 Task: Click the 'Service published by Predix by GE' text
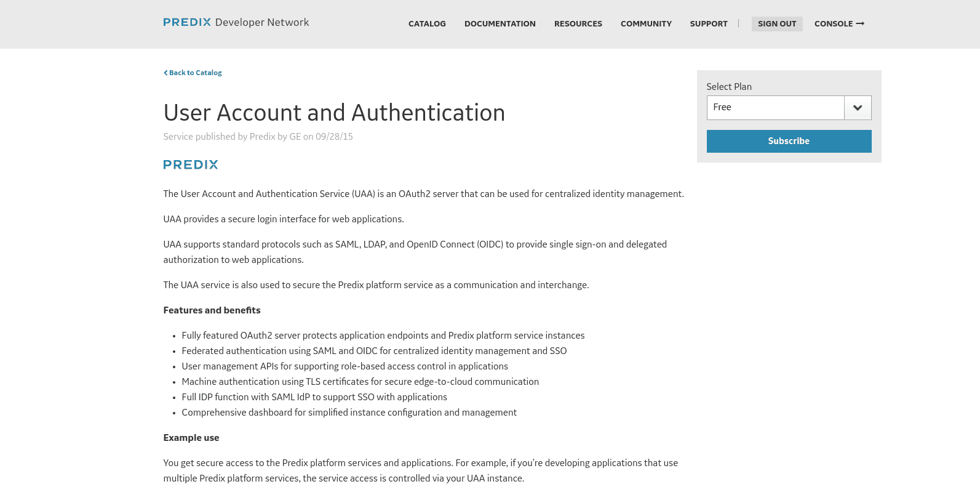pos(258,137)
